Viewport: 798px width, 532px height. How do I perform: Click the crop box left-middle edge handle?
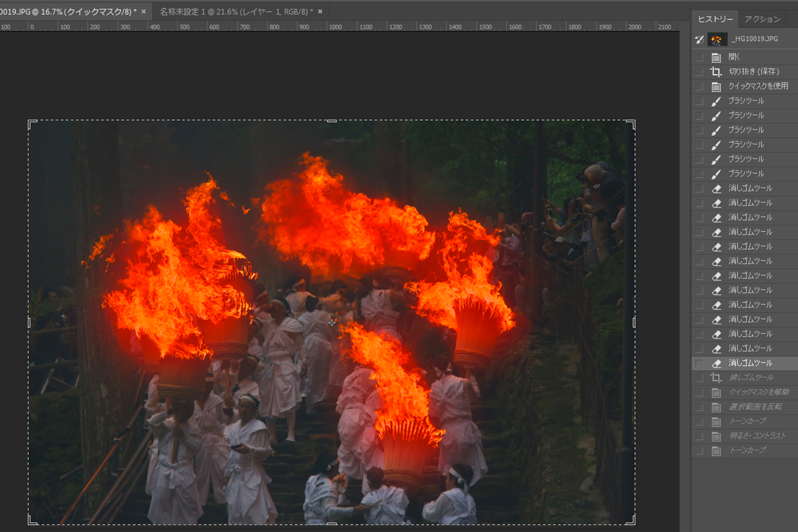point(29,323)
